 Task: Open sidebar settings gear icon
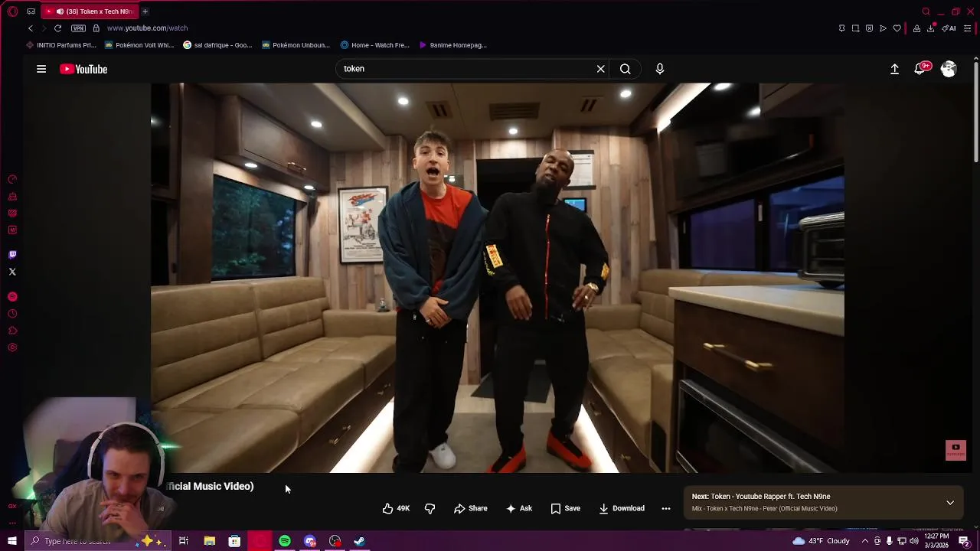coord(12,347)
